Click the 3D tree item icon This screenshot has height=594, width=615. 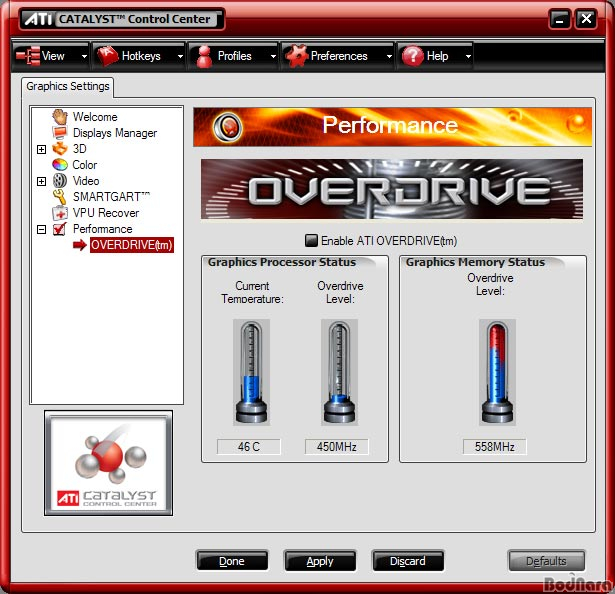pos(60,149)
